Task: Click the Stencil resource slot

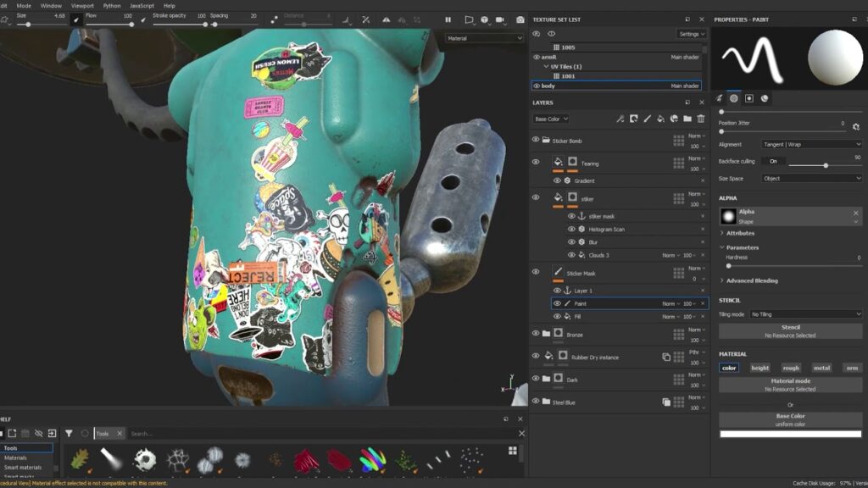Action: coord(791,331)
